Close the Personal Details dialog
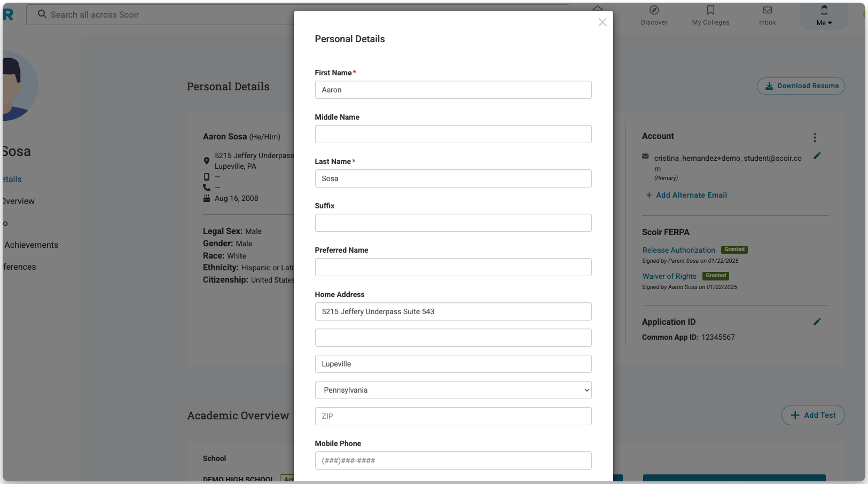Image resolution: width=868 pixels, height=484 pixels. [603, 22]
